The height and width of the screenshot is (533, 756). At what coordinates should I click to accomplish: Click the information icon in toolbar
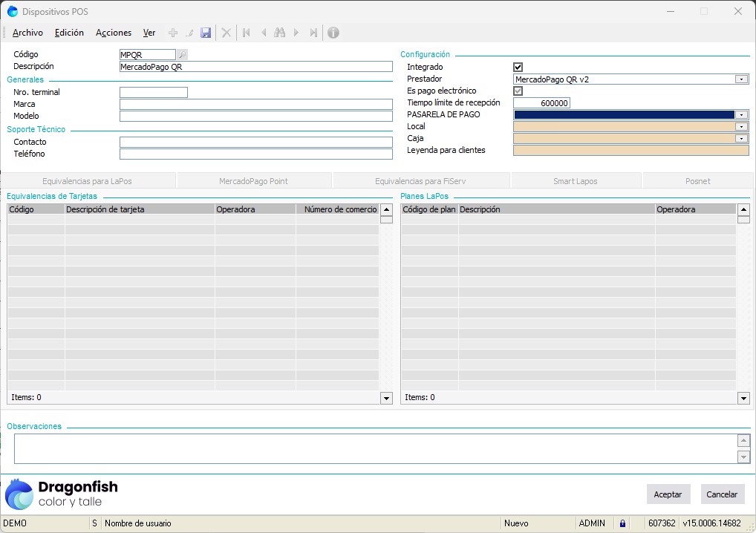[x=333, y=33]
